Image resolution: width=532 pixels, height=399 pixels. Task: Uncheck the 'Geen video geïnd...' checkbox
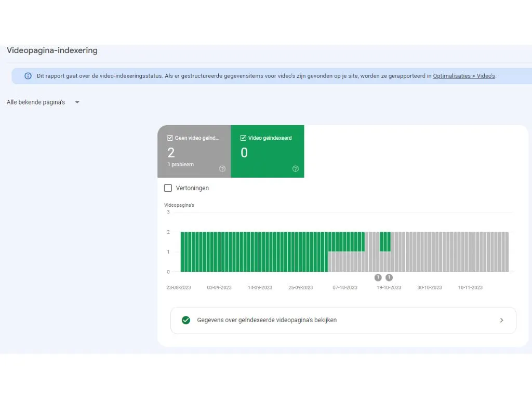coord(170,138)
